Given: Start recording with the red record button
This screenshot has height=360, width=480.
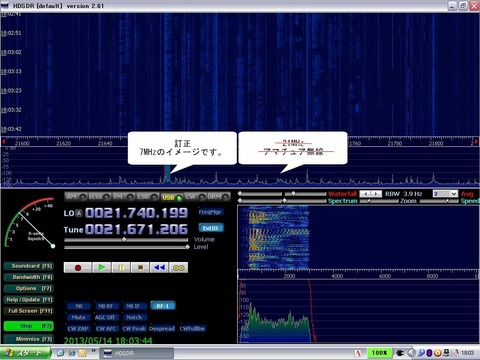Looking at the screenshot, I should pyautogui.click(x=77, y=268).
